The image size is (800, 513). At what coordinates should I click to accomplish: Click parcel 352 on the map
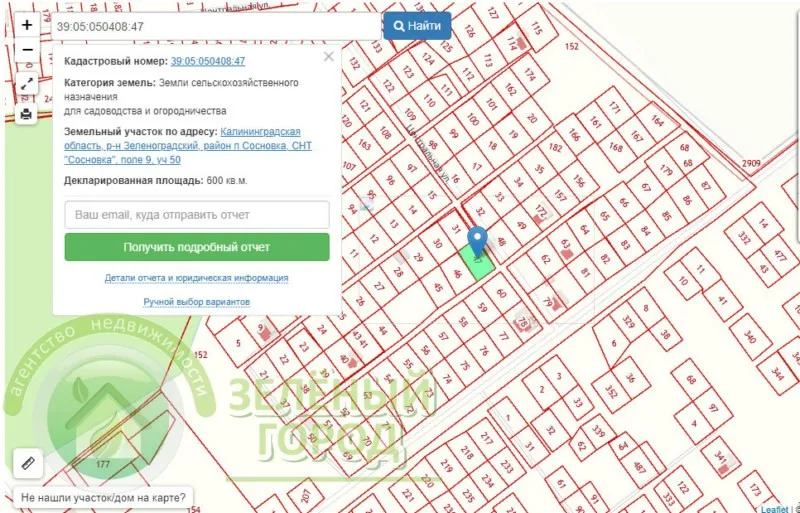click(x=611, y=391)
